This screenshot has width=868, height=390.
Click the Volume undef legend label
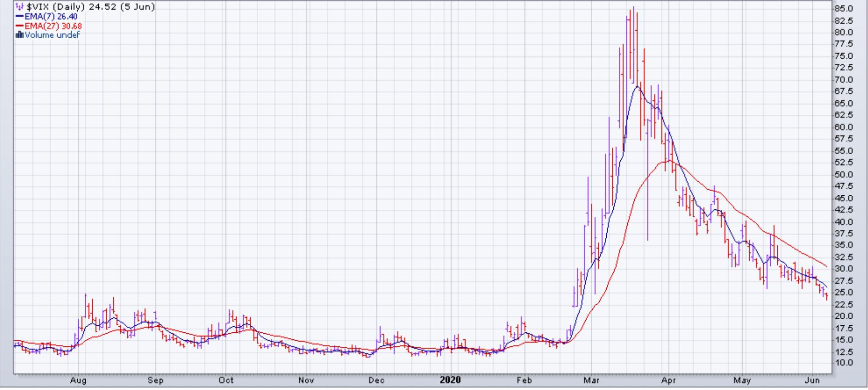click(x=52, y=35)
